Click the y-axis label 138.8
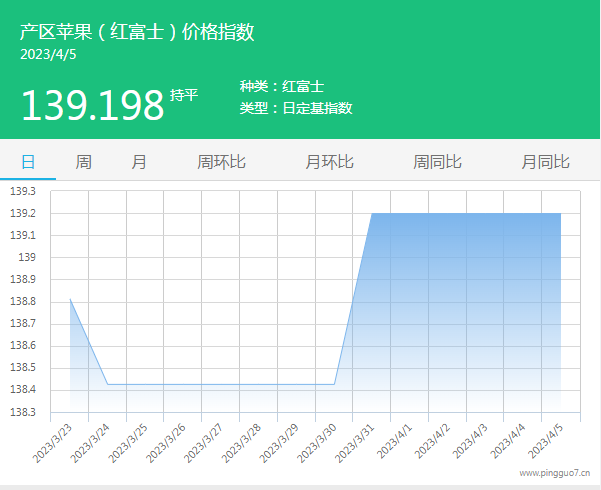Image resolution: width=601 pixels, height=490 pixels. pos(23,301)
